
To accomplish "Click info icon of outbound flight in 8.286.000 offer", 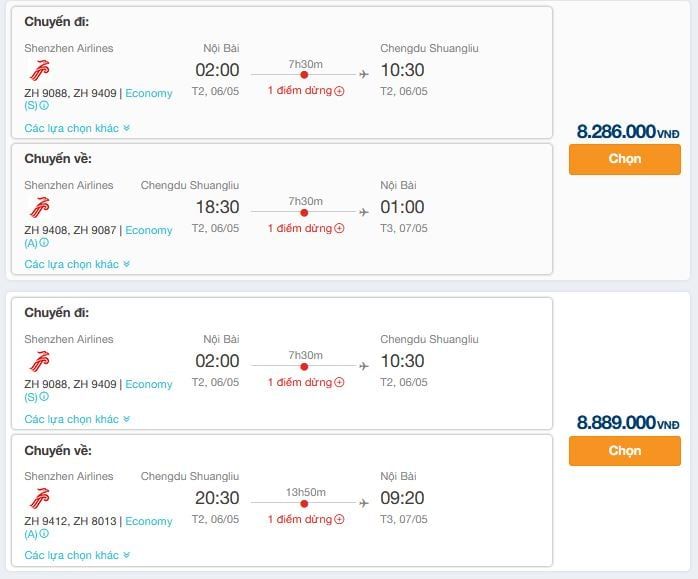I will [x=44, y=106].
